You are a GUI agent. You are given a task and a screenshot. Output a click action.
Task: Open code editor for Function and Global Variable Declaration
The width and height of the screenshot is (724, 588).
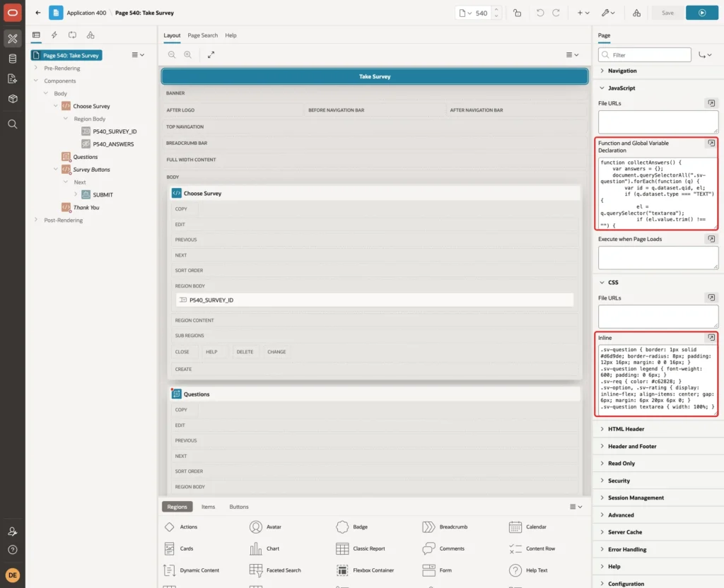tap(711, 143)
